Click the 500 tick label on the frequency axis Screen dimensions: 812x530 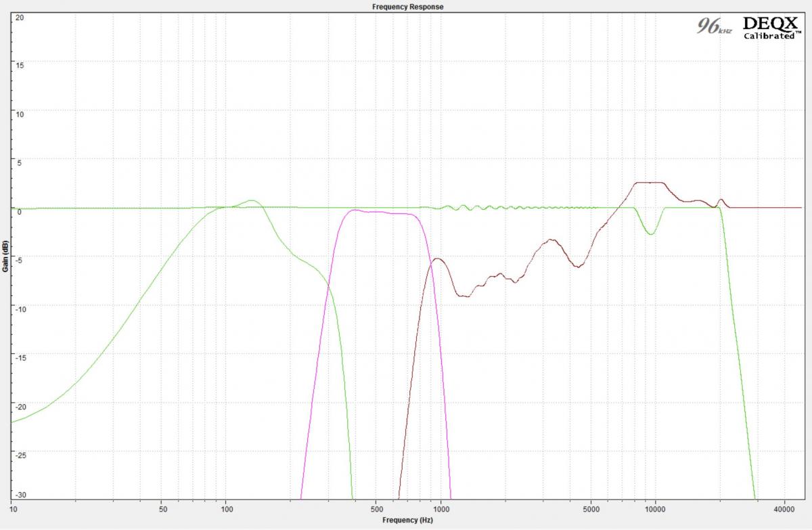(x=377, y=507)
